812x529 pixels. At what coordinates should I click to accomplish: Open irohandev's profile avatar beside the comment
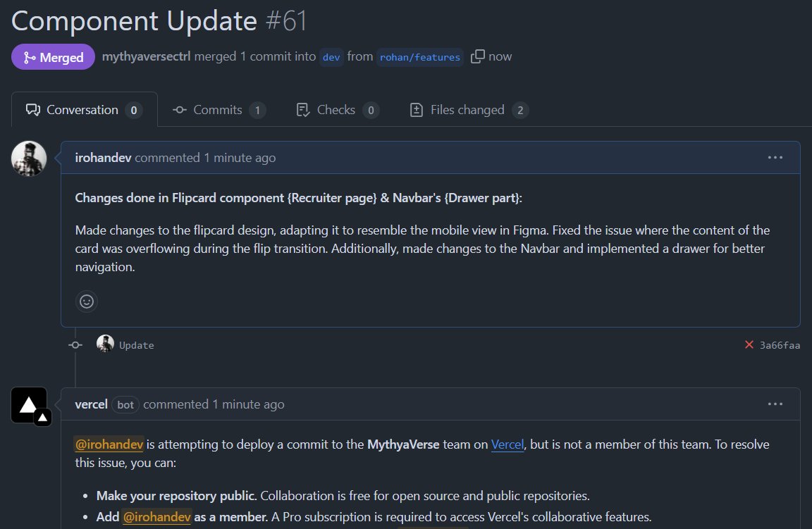click(29, 158)
